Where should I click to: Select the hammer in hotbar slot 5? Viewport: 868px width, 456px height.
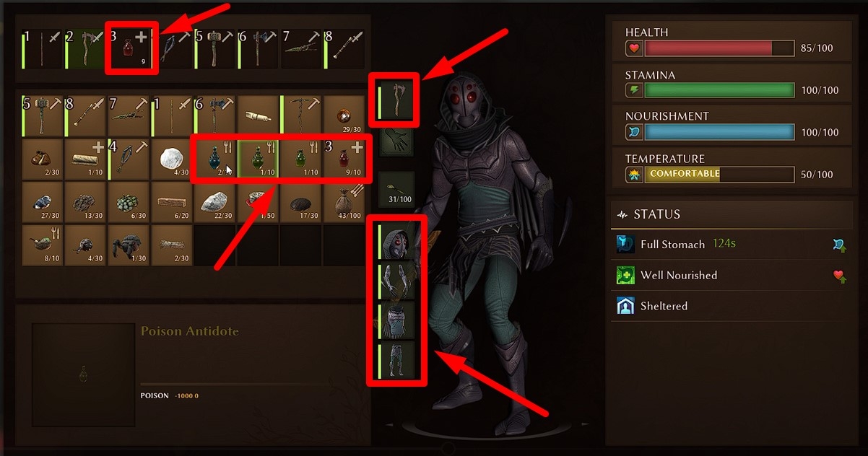coord(214,49)
